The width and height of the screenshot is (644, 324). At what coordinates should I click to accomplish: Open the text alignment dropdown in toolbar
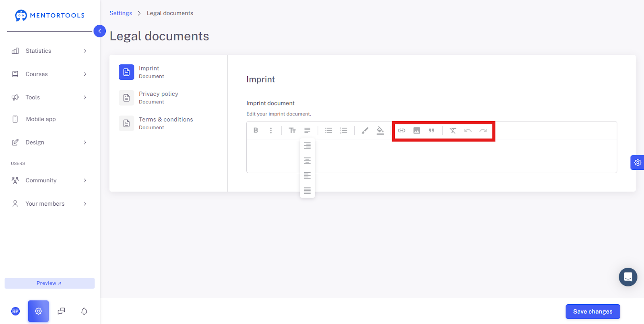(307, 130)
